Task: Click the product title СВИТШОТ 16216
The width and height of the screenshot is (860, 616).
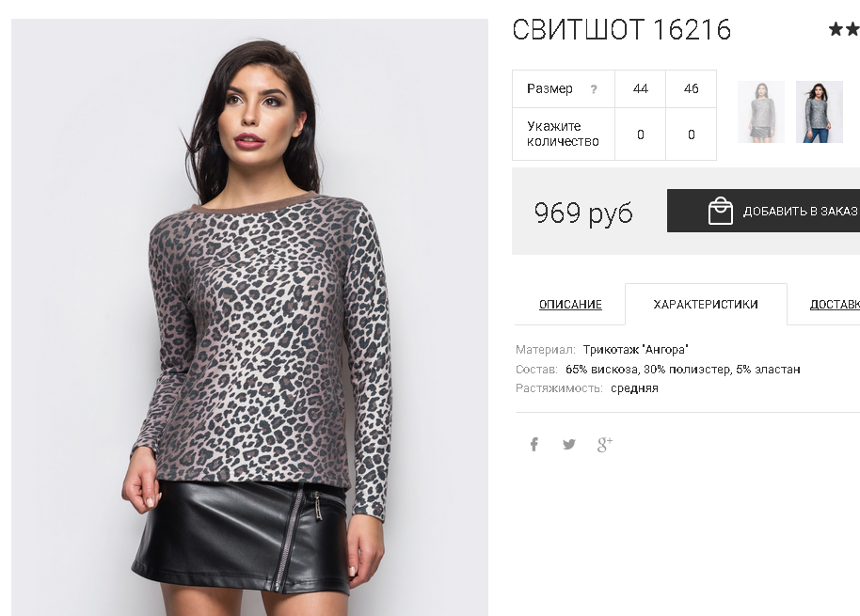Action: click(621, 29)
